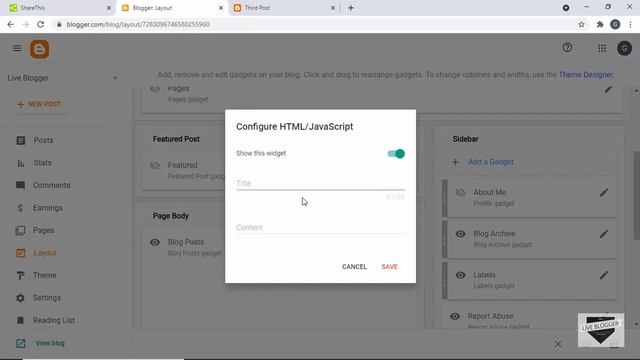
Task: Toggle visibility of Report Abuse gadget
Action: point(455,316)
